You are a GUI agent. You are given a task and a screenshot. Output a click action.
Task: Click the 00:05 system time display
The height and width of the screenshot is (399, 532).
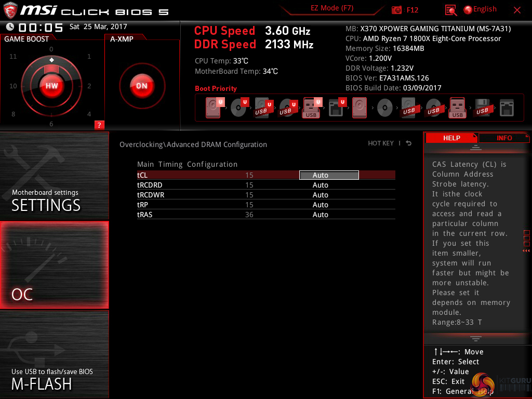pyautogui.click(x=41, y=27)
